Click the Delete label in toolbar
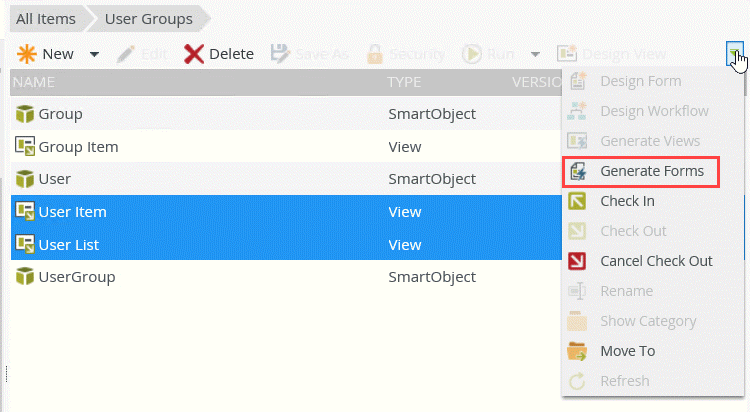Screen dimensions: 750x412 (232, 54)
